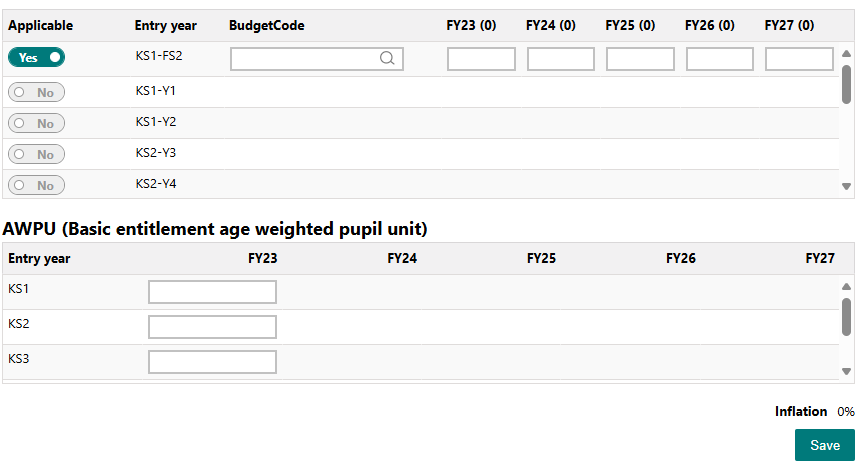Switch on the KS2-Y4 Applicable toggle

[x=36, y=185]
